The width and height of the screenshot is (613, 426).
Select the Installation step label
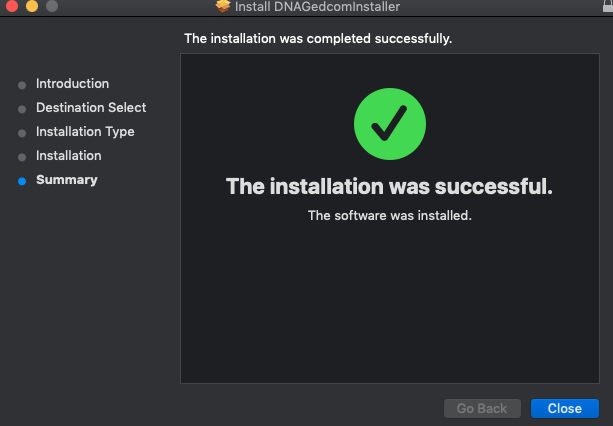click(68, 156)
